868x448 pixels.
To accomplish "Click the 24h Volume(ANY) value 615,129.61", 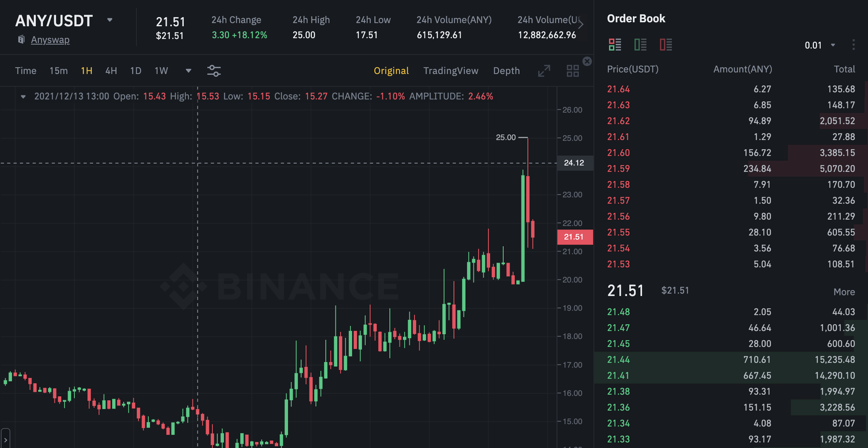I will pos(439,35).
